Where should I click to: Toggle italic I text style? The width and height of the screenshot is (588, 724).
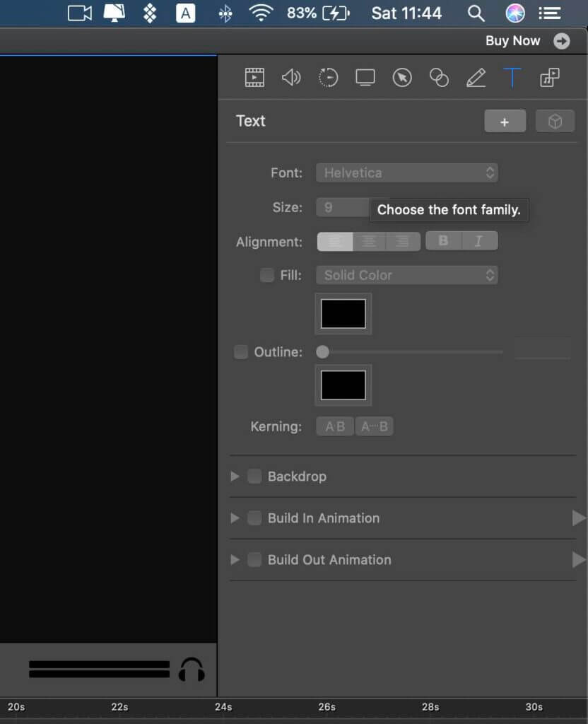(x=480, y=240)
